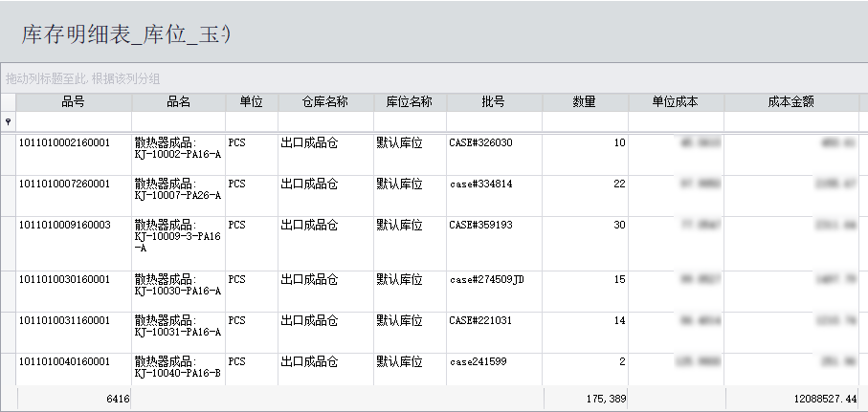This screenshot has width=868, height=412.
Task: Click PCS unit in CASE#326030 row
Action: pyautogui.click(x=236, y=142)
